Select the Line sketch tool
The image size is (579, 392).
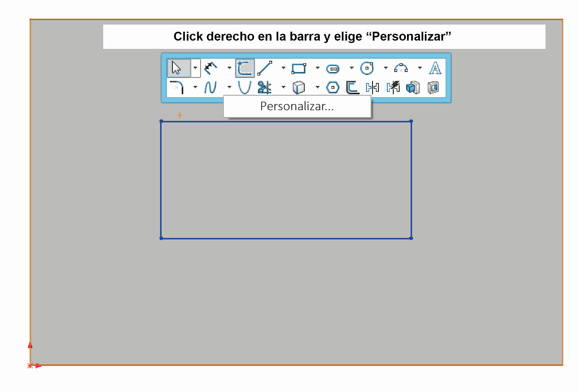tap(265, 68)
